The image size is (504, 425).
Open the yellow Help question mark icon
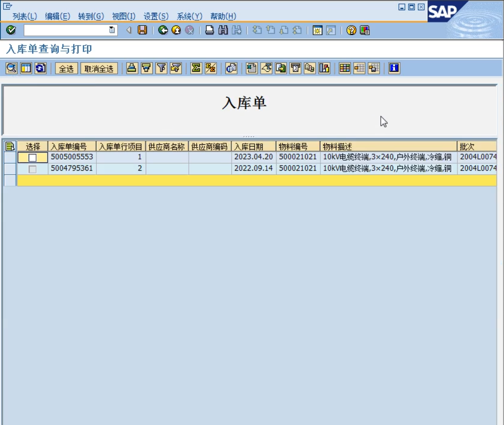tap(351, 30)
